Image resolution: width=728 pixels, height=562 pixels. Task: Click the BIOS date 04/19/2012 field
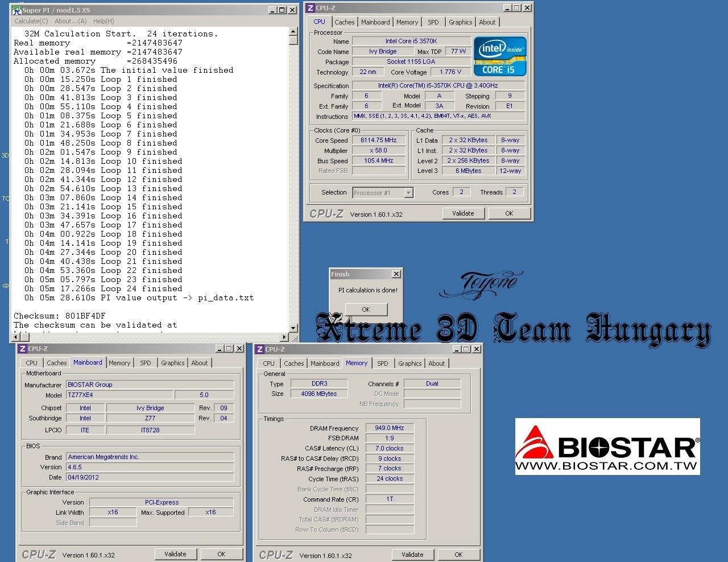150,477
